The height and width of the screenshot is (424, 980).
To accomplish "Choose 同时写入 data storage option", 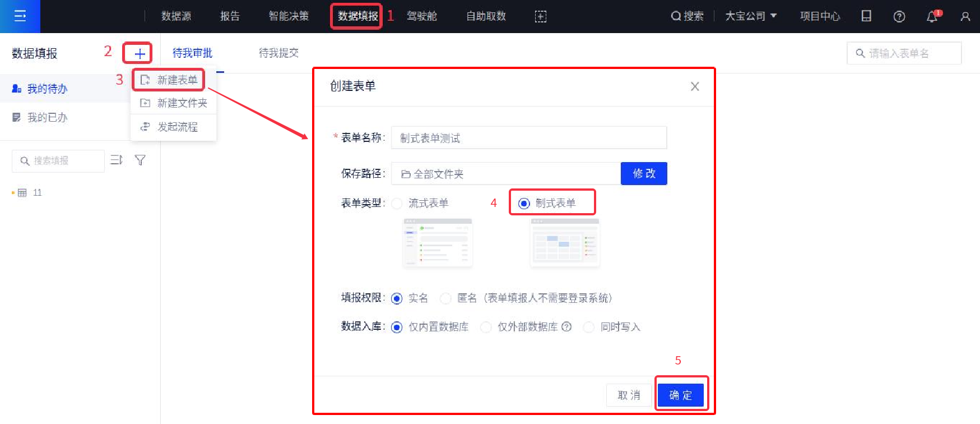I will (589, 327).
